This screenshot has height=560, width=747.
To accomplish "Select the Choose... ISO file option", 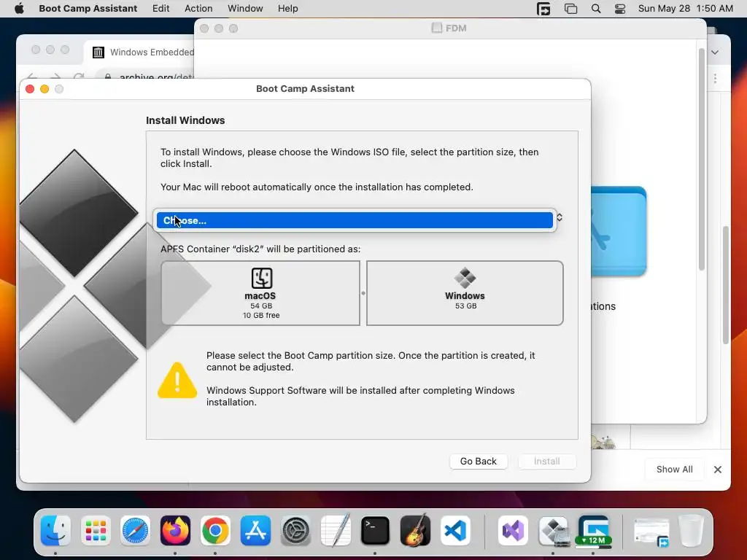I will 355,220.
